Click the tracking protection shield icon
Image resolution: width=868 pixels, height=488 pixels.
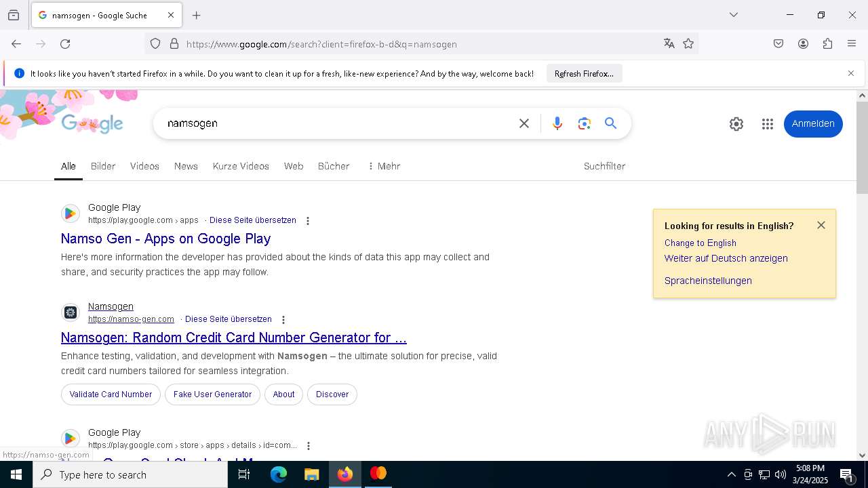pyautogui.click(x=155, y=44)
